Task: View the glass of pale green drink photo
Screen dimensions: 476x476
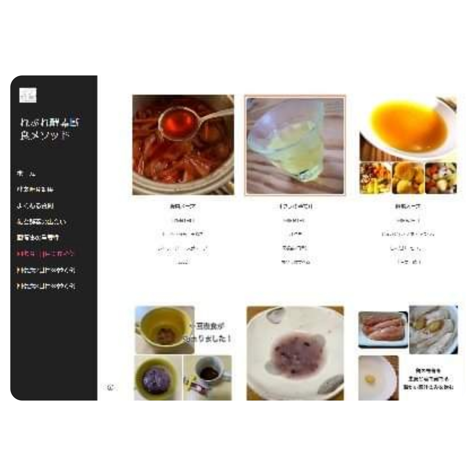Action: (x=295, y=145)
